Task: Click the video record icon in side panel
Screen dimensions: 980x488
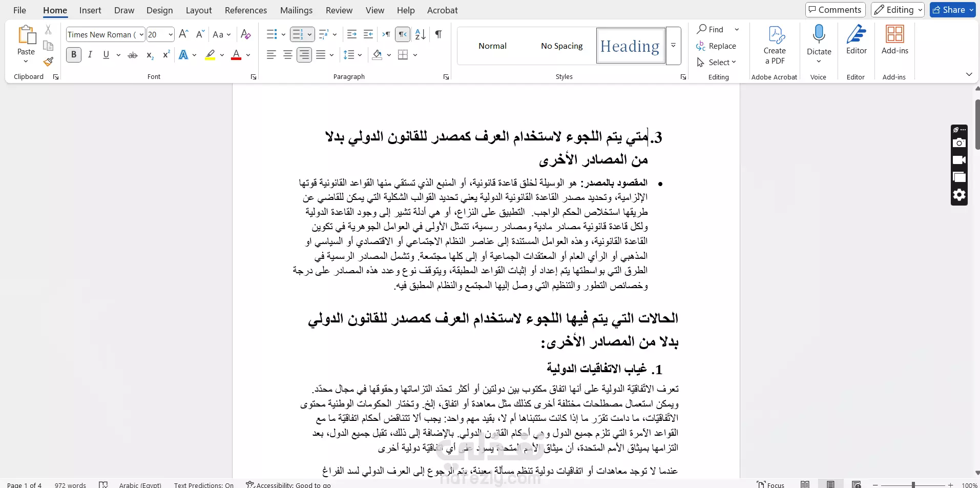Action: click(959, 160)
